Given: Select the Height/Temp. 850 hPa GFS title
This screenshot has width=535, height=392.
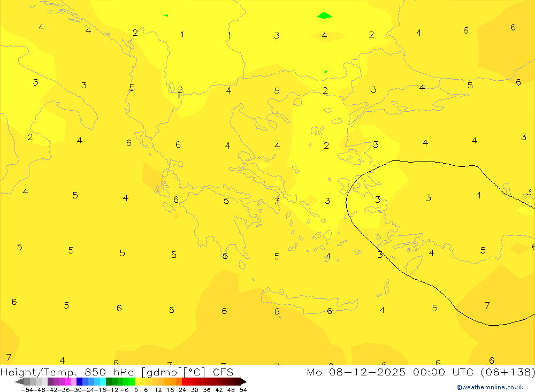Looking at the screenshot, I should click(x=117, y=372).
